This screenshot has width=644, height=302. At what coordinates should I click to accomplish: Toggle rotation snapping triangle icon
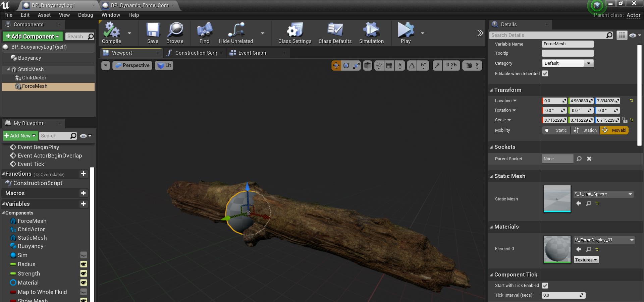click(412, 65)
